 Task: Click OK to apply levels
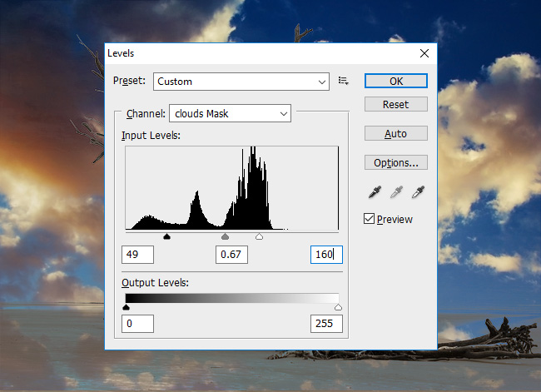click(395, 81)
